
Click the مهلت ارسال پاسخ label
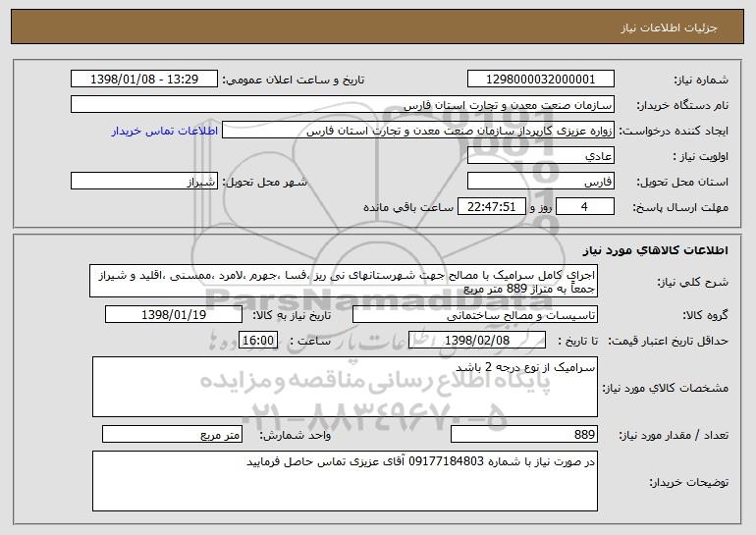point(679,208)
